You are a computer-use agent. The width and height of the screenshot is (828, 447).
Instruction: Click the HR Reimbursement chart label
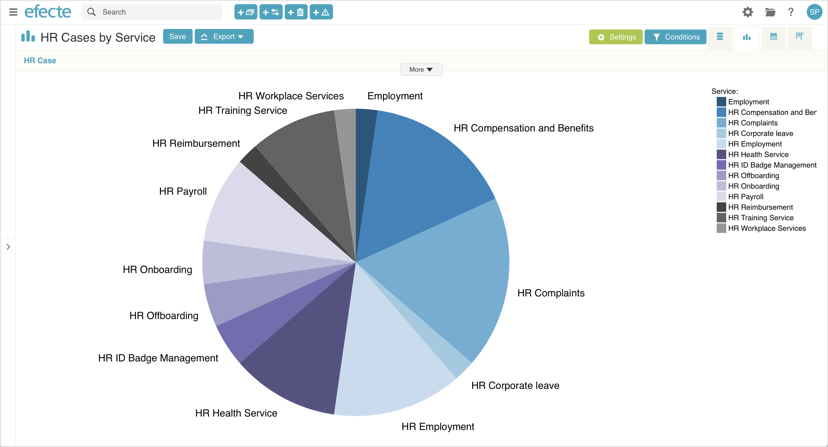pyautogui.click(x=196, y=144)
